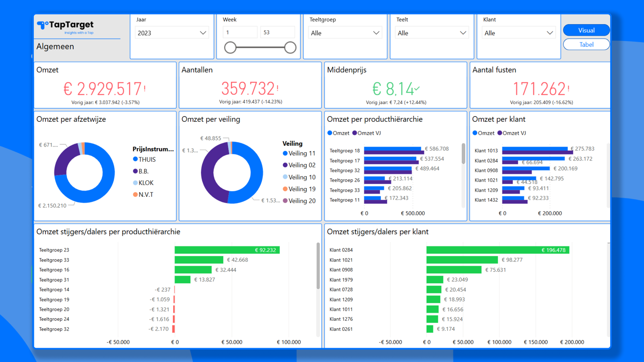Click the Klant 0284 bar in stijgers/dalers
The width and height of the screenshot is (644, 362).
pos(498,250)
